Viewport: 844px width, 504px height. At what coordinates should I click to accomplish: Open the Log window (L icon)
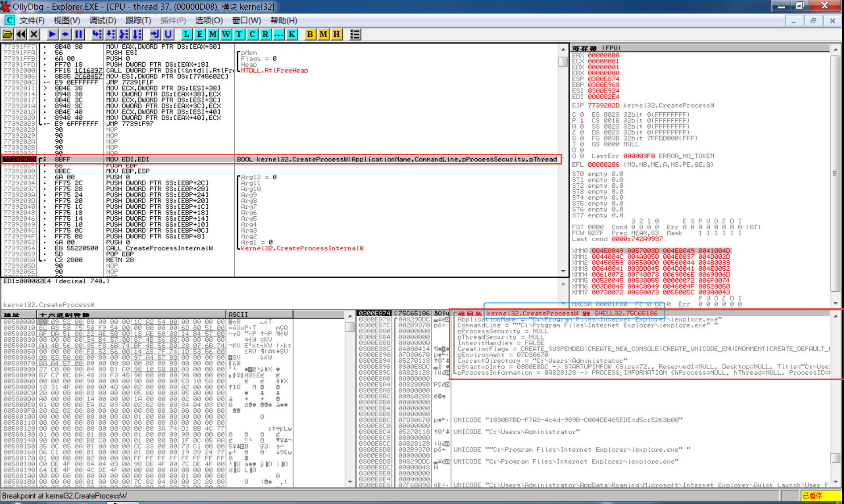pyautogui.click(x=186, y=34)
